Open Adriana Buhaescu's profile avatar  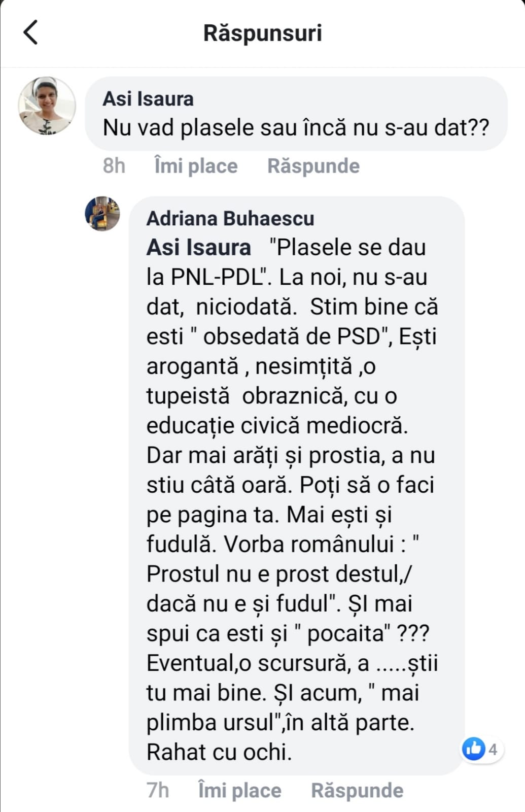point(102,214)
